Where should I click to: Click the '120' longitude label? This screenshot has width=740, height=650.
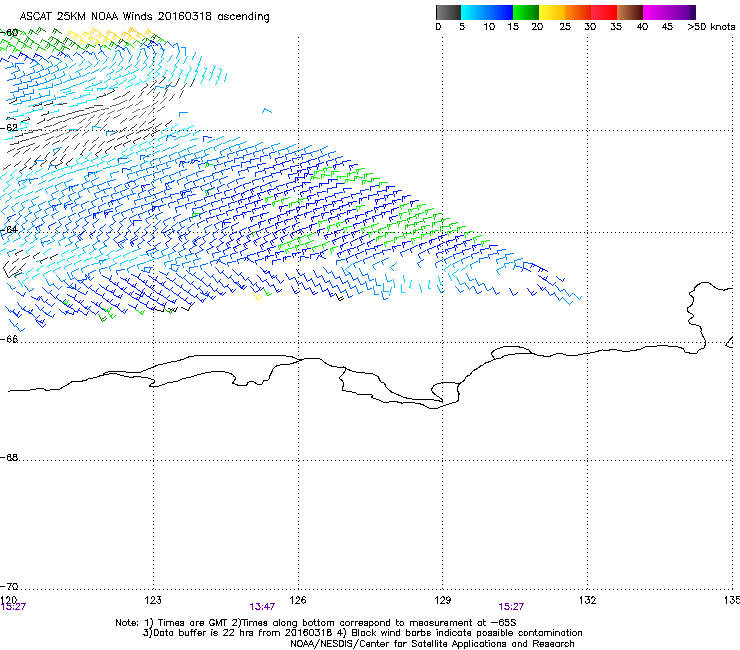8,600
